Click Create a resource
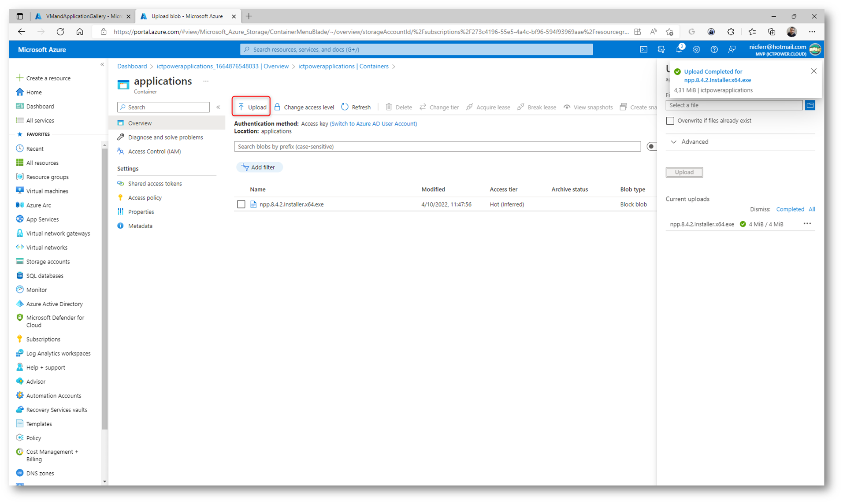Screen dimensions: 843x504 48,78
